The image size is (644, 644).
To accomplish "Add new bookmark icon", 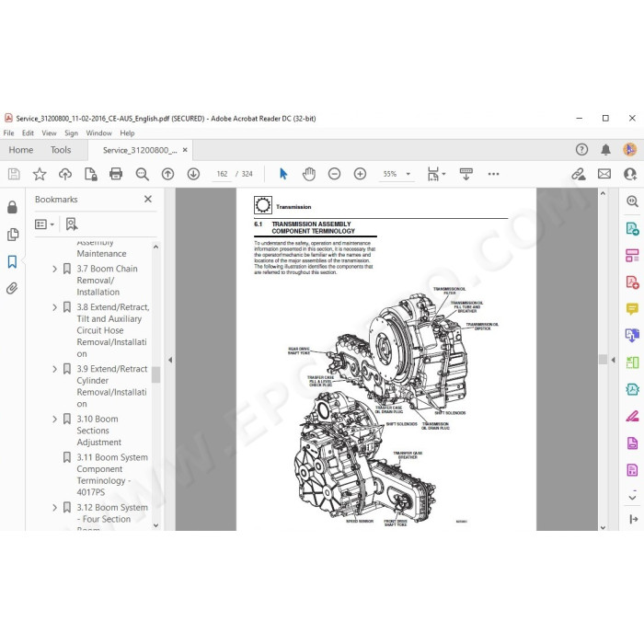I will click(x=72, y=224).
